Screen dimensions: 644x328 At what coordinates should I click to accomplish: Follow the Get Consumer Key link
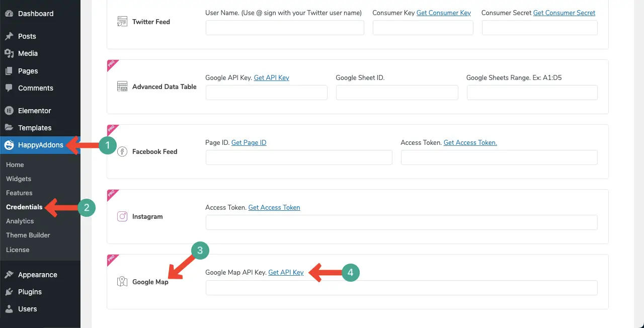click(444, 13)
